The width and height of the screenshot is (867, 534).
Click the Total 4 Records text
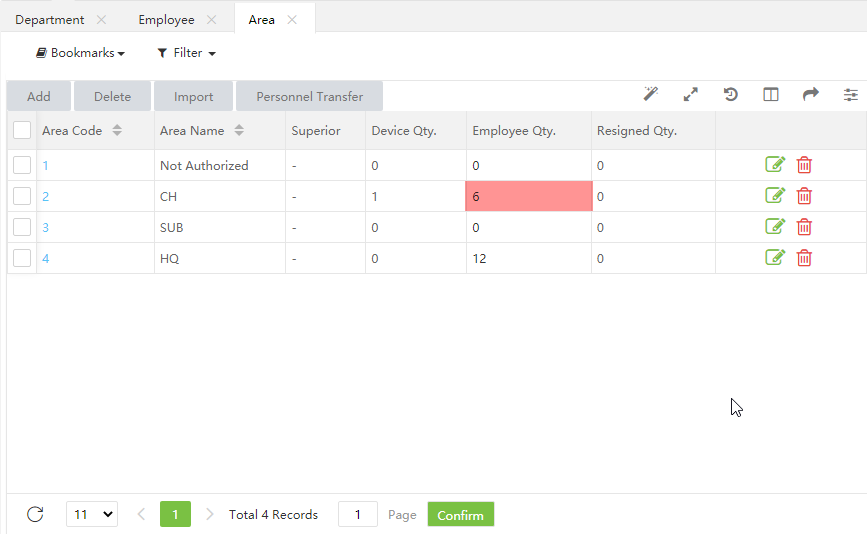(x=273, y=515)
